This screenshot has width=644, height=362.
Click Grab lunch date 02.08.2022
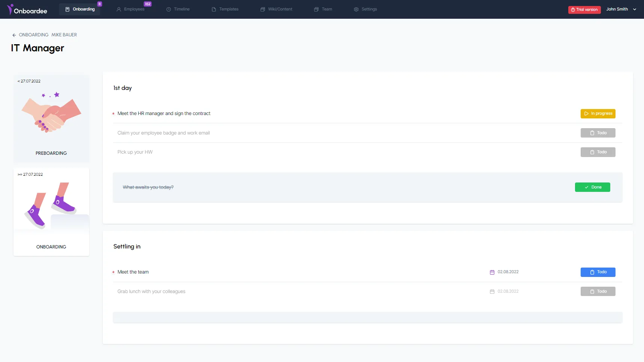click(508, 291)
